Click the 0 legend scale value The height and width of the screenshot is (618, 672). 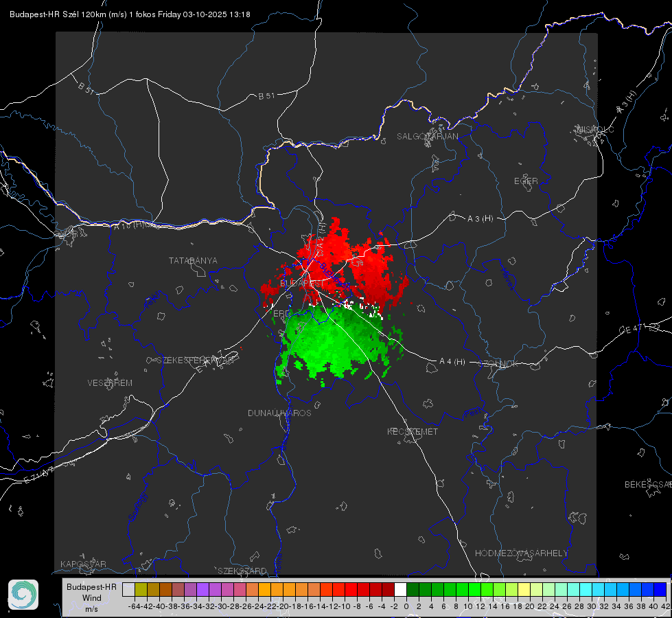click(x=406, y=606)
